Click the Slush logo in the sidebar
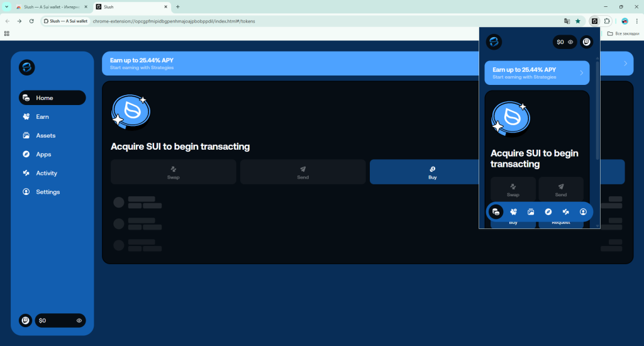The height and width of the screenshot is (346, 644). pos(26,67)
